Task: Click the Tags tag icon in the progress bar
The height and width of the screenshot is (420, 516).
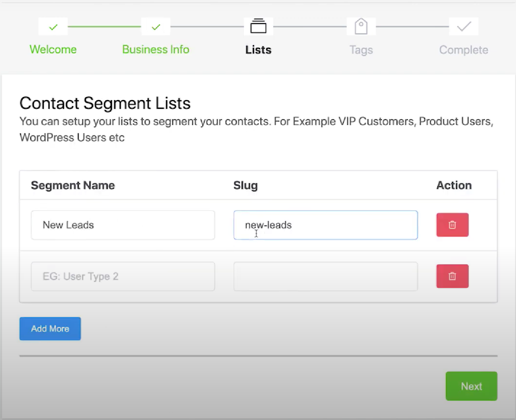Action: coord(361,26)
